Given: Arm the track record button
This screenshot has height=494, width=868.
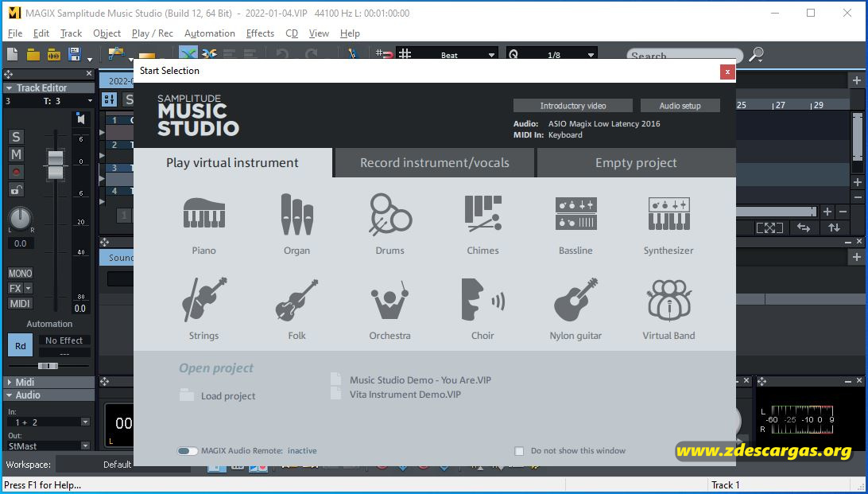Looking at the screenshot, I should [x=16, y=173].
